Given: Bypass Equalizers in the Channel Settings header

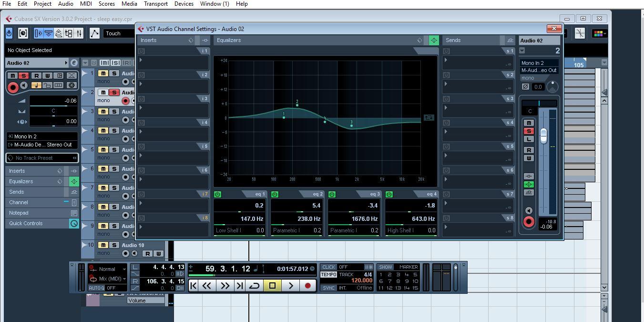Looking at the screenshot, I should [433, 41].
